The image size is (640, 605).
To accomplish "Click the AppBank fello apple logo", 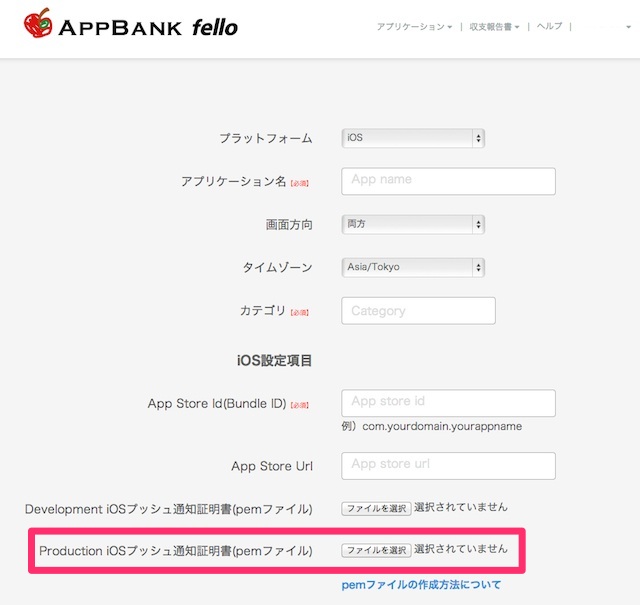I will click(37, 23).
